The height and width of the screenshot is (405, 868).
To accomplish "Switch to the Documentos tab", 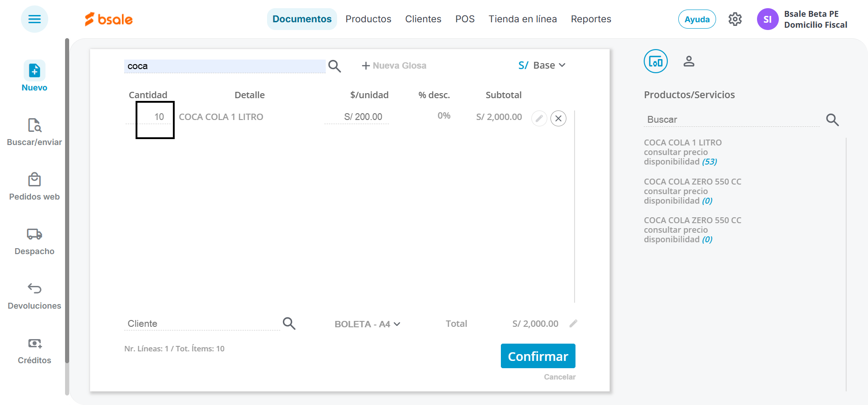I will [x=302, y=19].
